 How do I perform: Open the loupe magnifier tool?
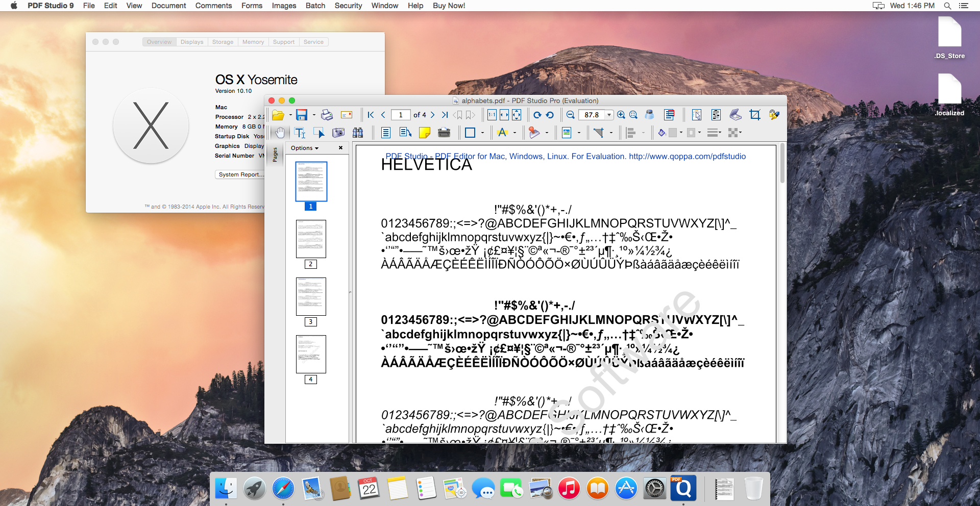(x=649, y=115)
